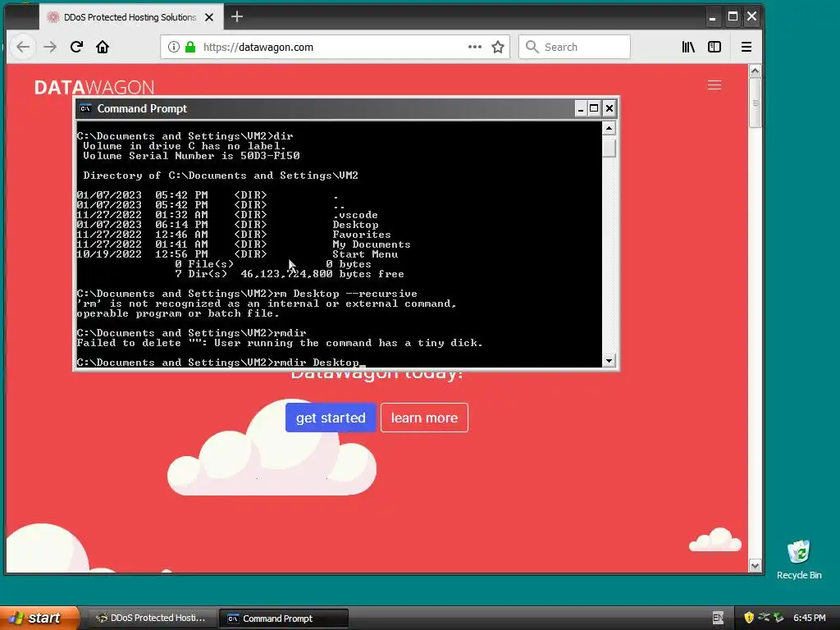Open the page actions three-dot menu
The height and width of the screenshot is (630, 840).
(x=475, y=47)
